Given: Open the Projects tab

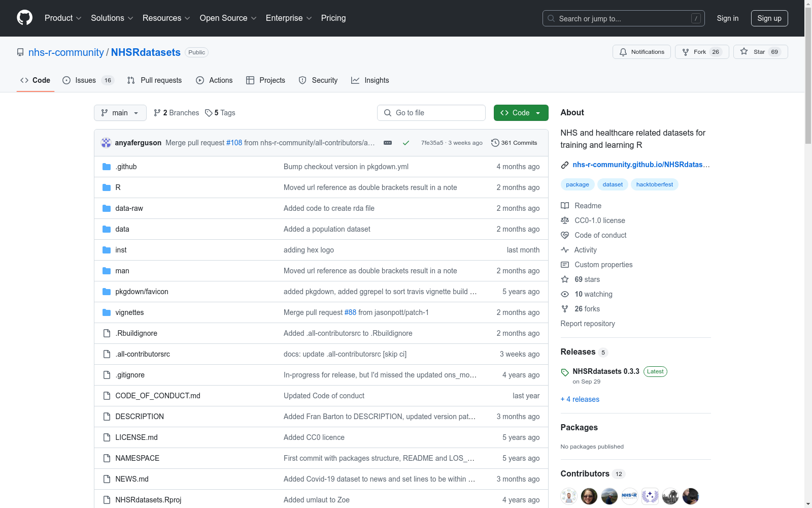Looking at the screenshot, I should pos(265,80).
